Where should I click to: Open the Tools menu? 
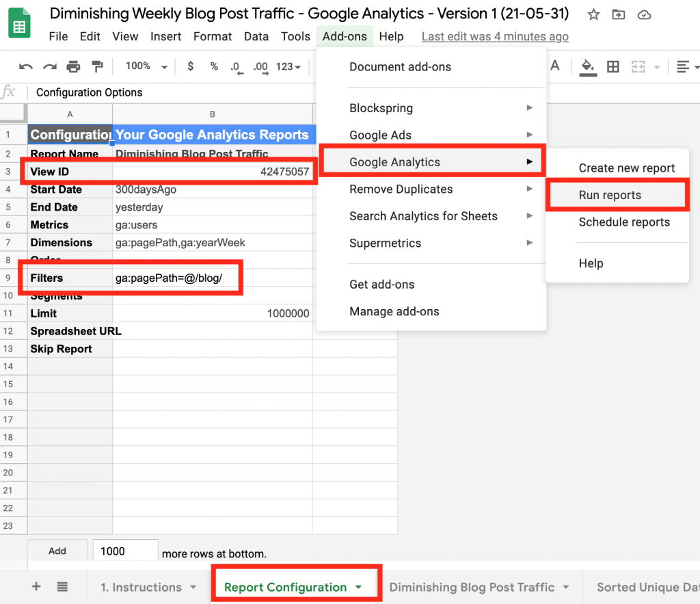(x=295, y=37)
